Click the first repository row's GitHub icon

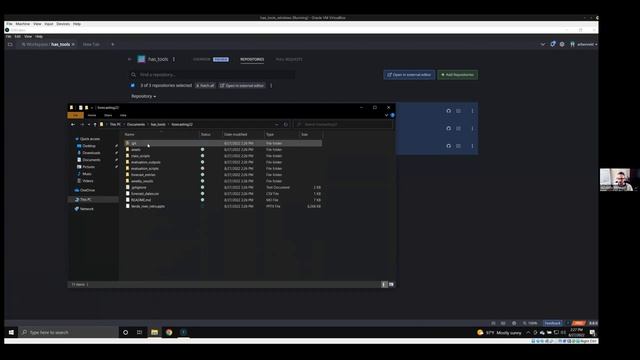pyautogui.click(x=448, y=111)
